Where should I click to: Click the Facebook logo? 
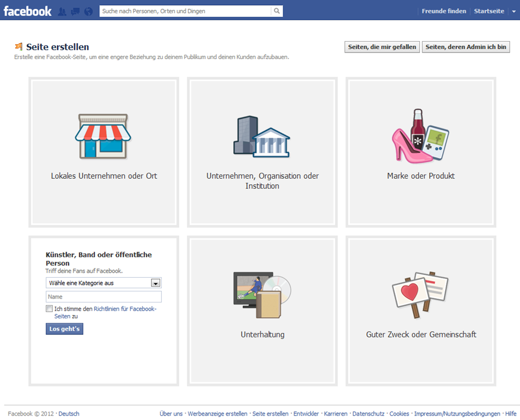click(27, 11)
